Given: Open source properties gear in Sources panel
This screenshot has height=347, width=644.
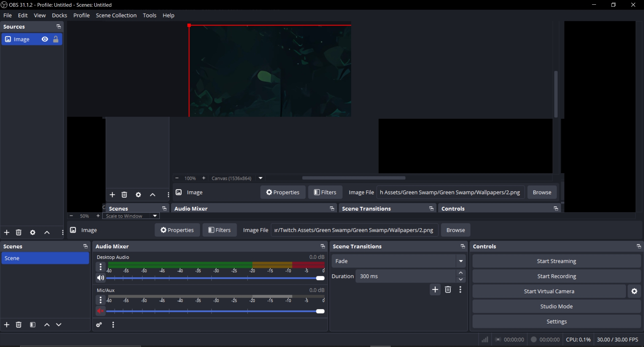Looking at the screenshot, I should [33, 233].
